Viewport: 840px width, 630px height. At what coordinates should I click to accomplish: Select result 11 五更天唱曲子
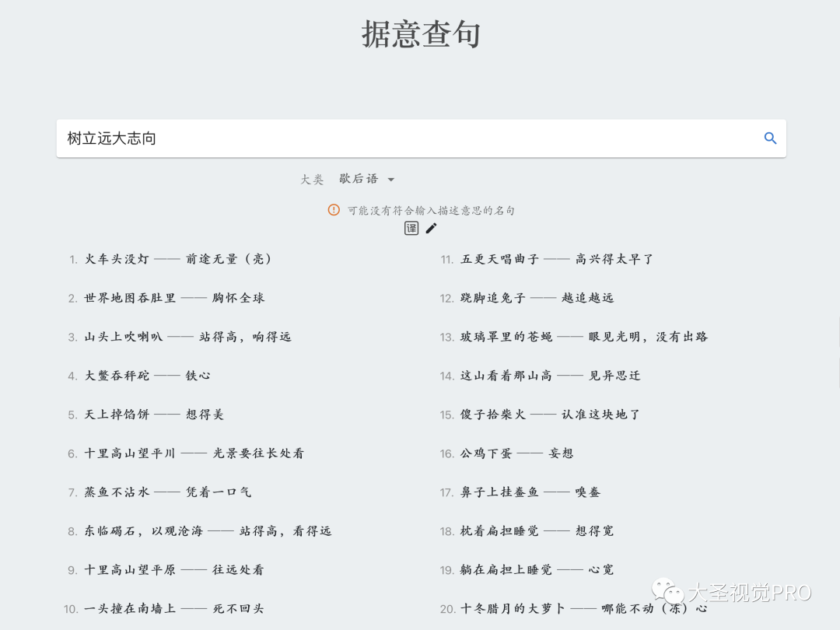pyautogui.click(x=556, y=259)
